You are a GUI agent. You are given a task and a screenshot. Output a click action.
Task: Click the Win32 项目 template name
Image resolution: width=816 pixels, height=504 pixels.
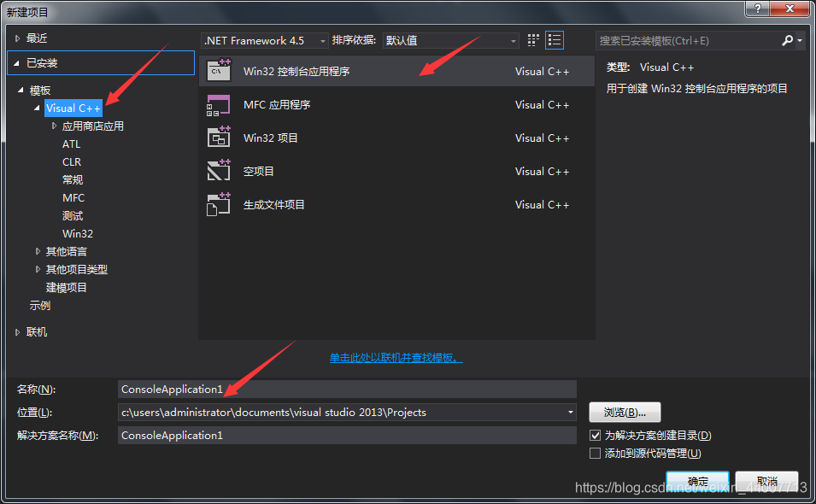[271, 138]
